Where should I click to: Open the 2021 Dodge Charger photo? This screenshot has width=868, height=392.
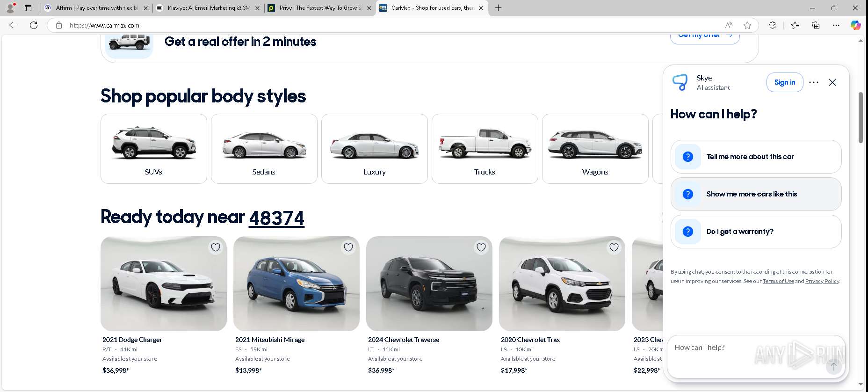click(x=164, y=283)
